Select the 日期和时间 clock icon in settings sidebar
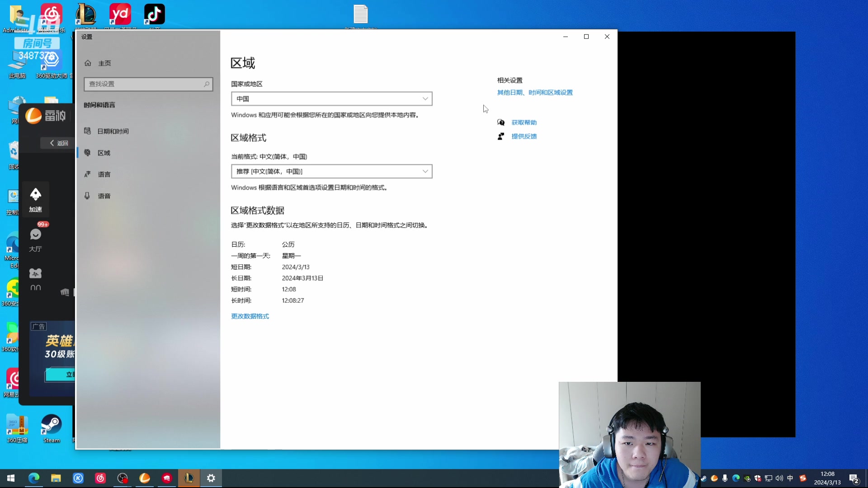This screenshot has width=868, height=488. pyautogui.click(x=88, y=131)
